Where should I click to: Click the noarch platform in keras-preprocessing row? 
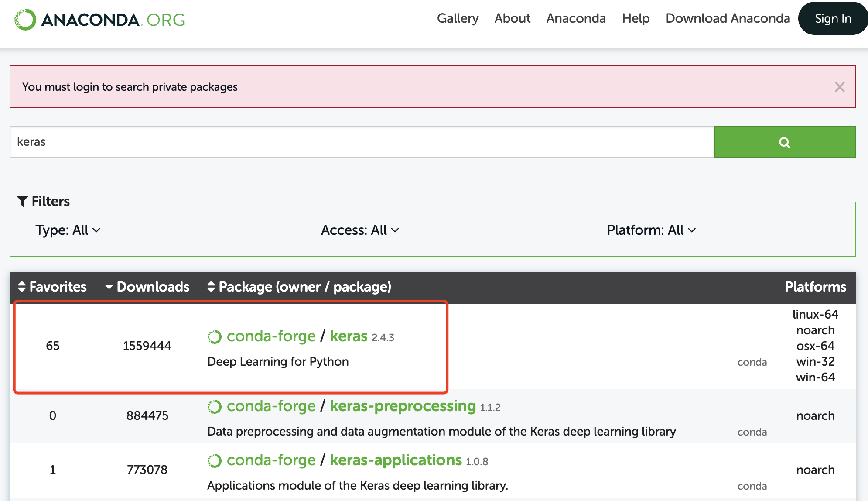coord(815,416)
